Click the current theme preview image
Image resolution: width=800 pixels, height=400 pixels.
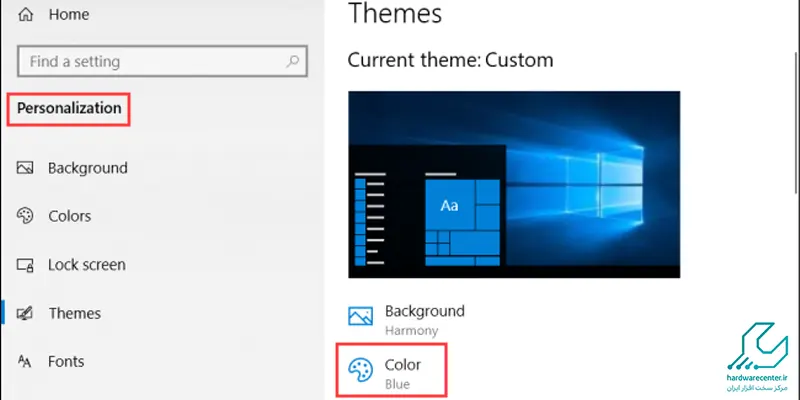tap(514, 185)
